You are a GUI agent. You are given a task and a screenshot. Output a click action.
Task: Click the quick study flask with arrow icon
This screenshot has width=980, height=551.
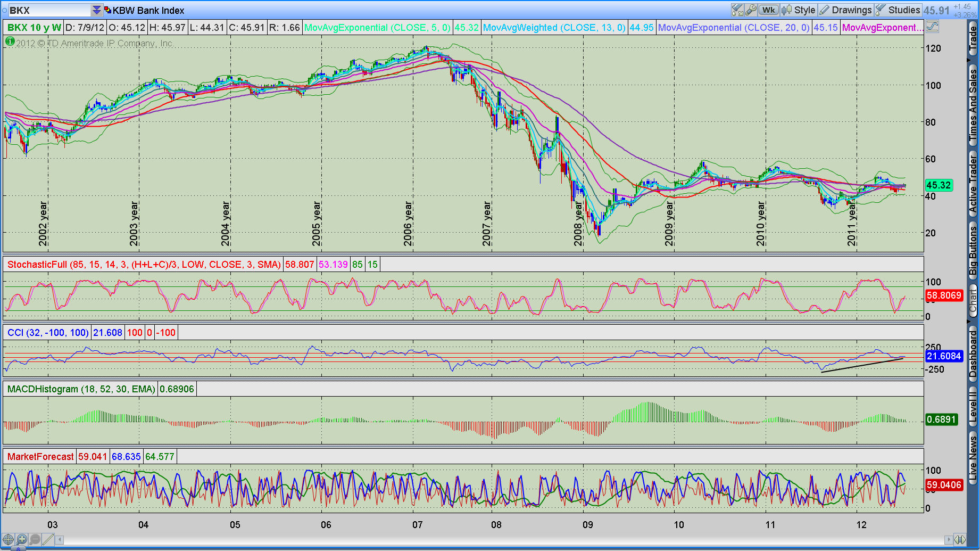[x=737, y=10]
